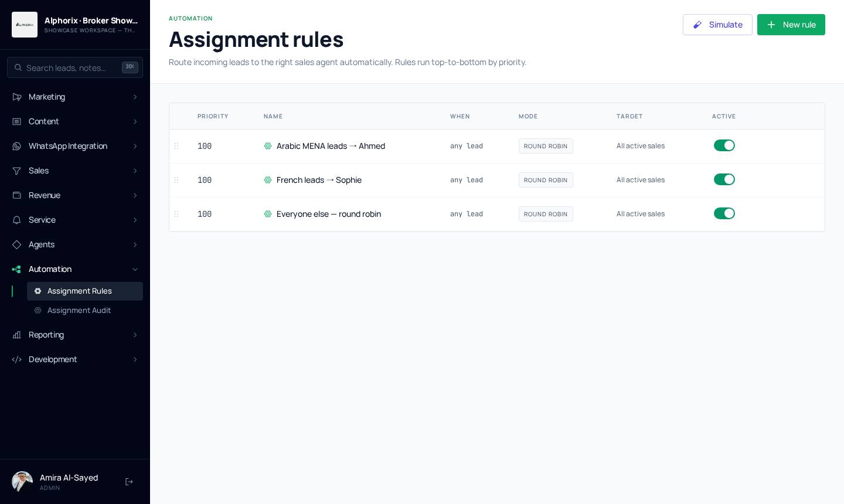Click drag handle of Arabic MENA leads row
The width and height of the screenshot is (844, 504).
tap(176, 146)
